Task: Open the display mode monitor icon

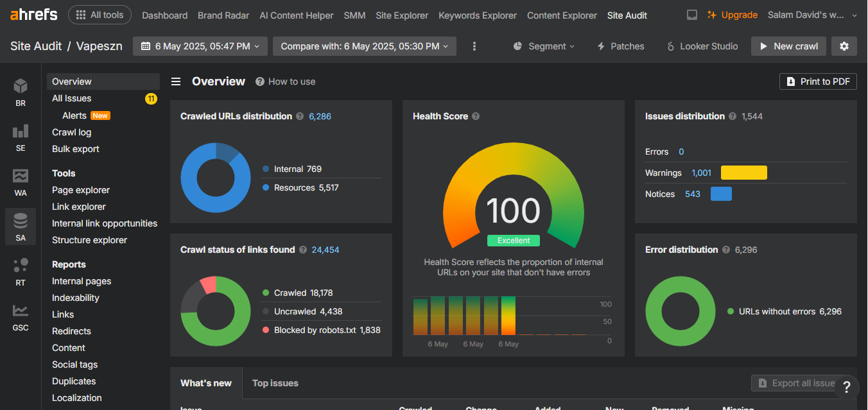Action: 692,15
